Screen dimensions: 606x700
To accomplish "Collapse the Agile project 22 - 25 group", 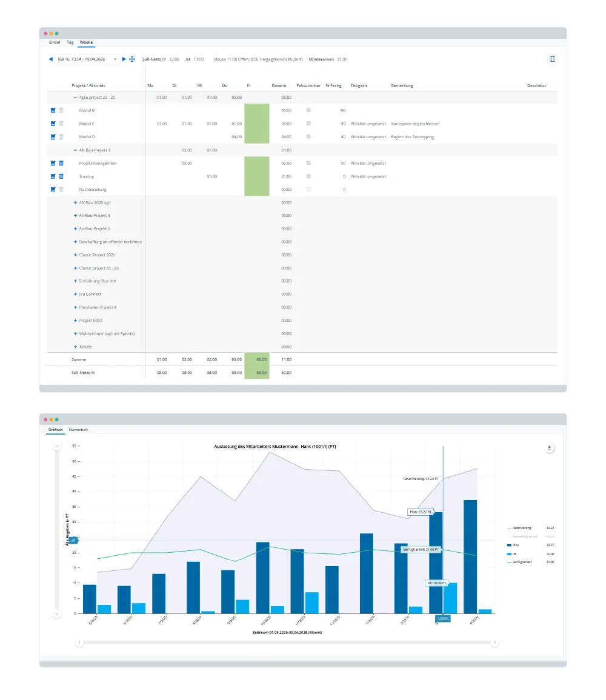I will pos(75,98).
